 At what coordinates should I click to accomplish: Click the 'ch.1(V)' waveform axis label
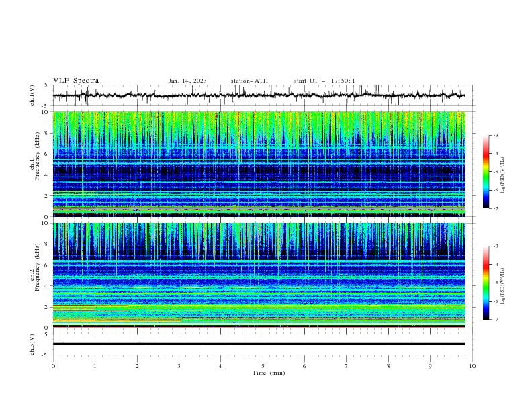pyautogui.click(x=32, y=95)
